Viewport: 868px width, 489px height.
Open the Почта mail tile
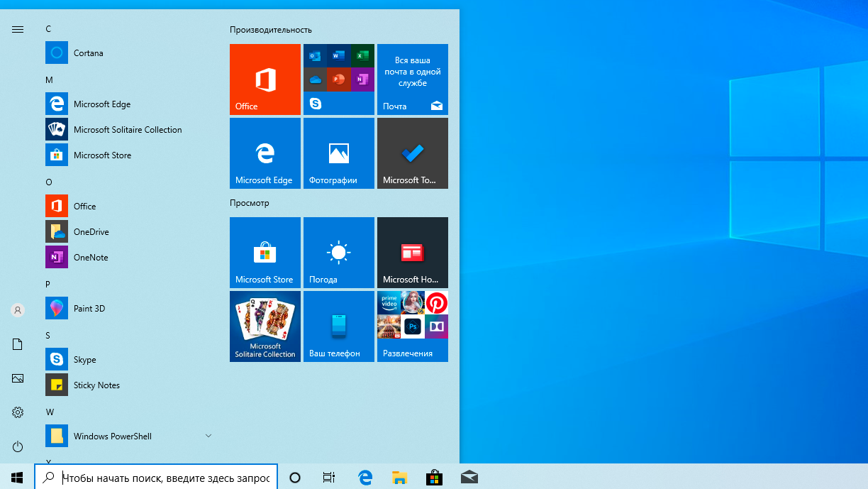(x=412, y=79)
